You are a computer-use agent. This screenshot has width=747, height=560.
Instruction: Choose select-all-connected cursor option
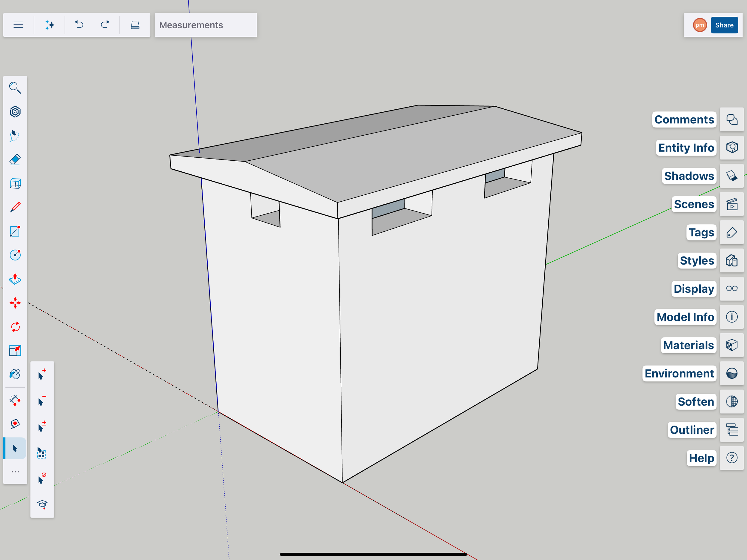(x=42, y=453)
